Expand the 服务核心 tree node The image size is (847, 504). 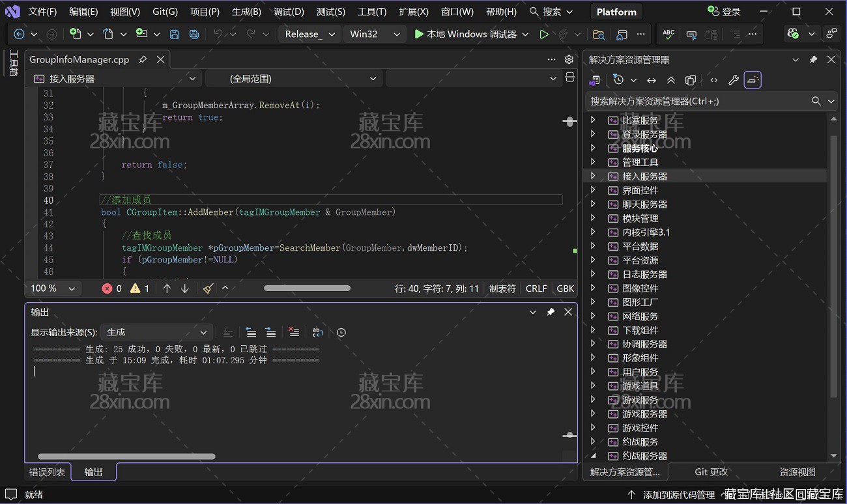pos(593,148)
